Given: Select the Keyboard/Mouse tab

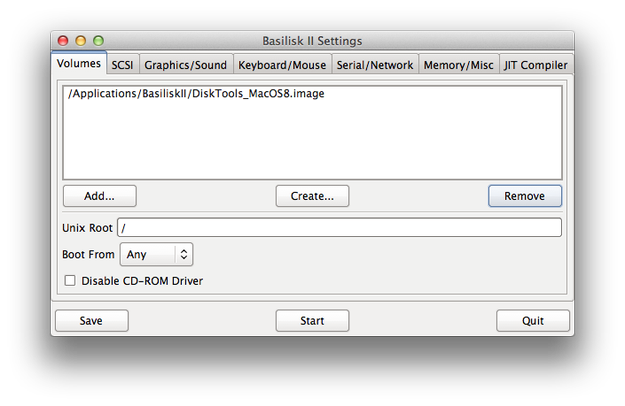Looking at the screenshot, I should click(x=282, y=65).
